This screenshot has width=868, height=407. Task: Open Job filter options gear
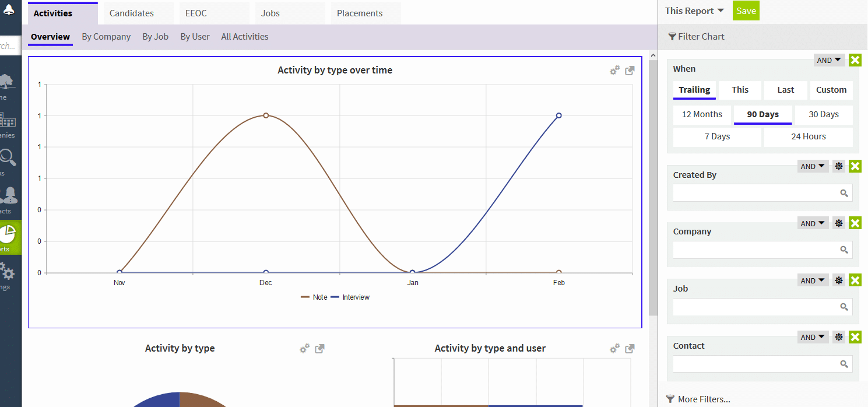coord(839,280)
